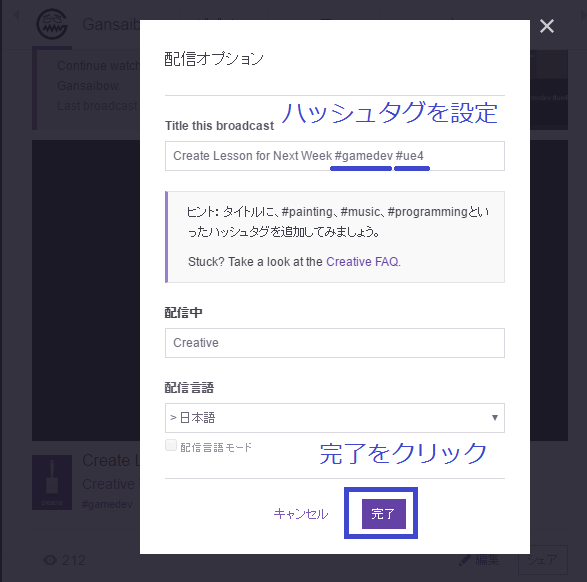Click the #gamedev hashtag in the background page
587x582 pixels.
pyautogui.click(x=107, y=504)
